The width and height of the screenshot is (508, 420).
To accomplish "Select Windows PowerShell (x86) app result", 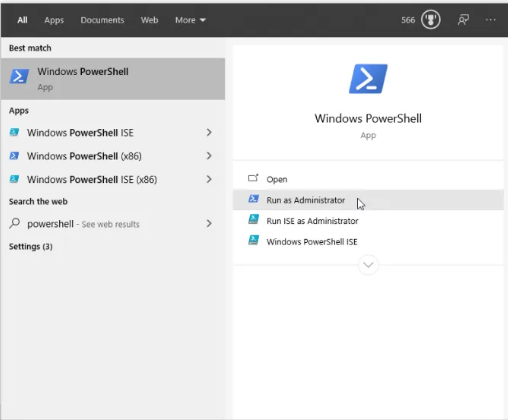I will pyautogui.click(x=113, y=156).
